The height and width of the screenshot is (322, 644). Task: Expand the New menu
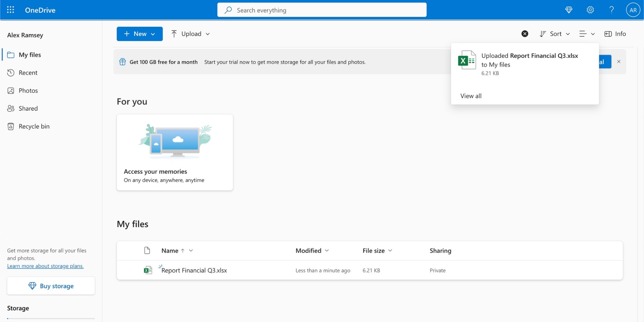[x=139, y=34]
